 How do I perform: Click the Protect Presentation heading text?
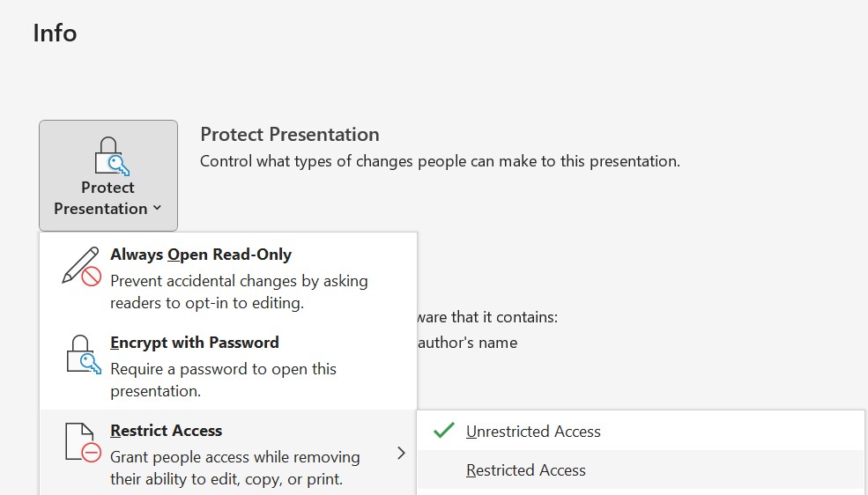pos(290,135)
